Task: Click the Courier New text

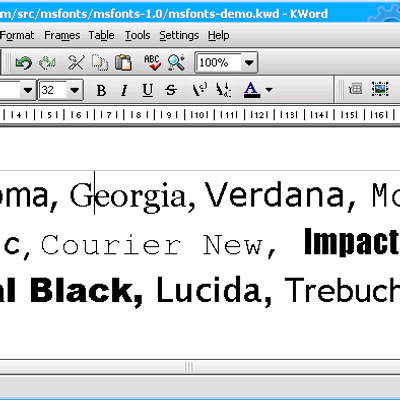Action: [x=158, y=245]
